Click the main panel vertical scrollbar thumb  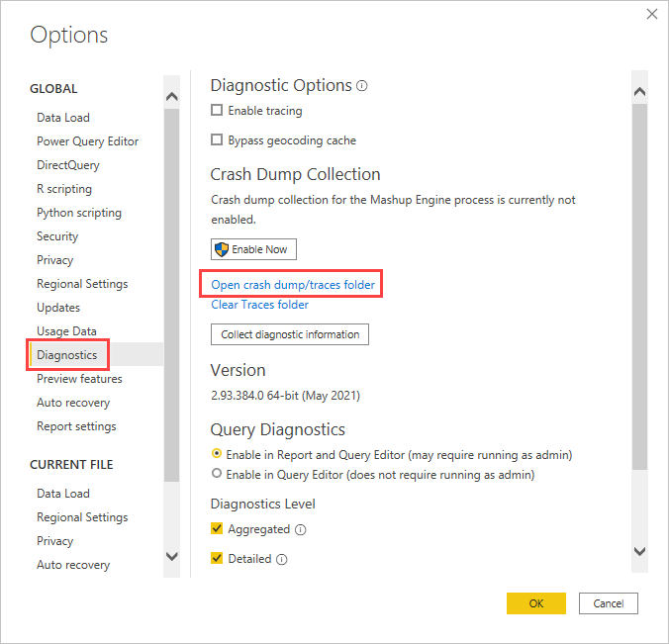pos(638,287)
